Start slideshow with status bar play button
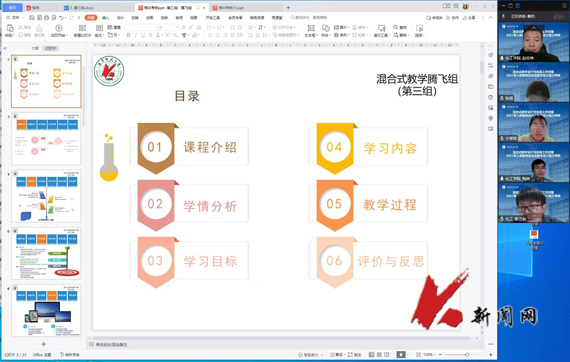Screen dimensions: 570x362 tap(401, 354)
